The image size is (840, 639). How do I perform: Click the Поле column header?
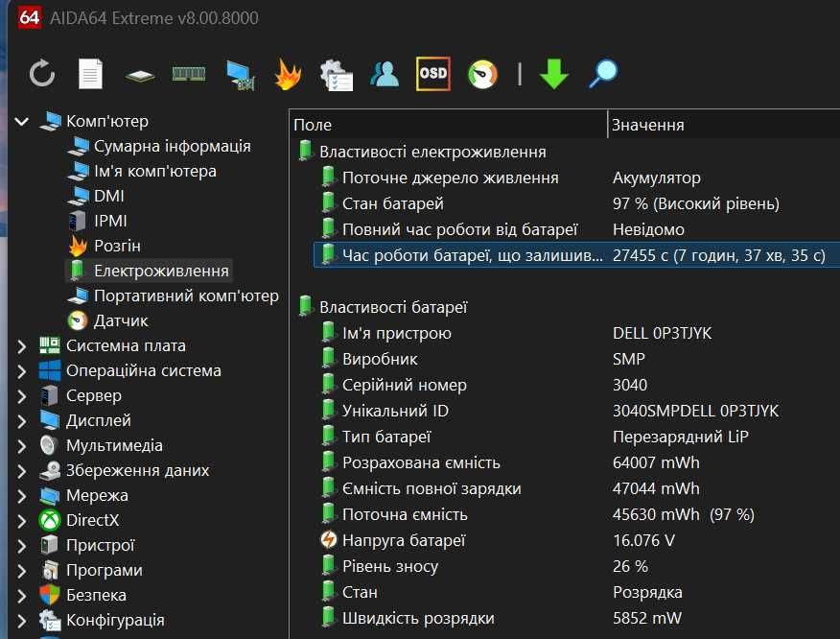[449, 125]
